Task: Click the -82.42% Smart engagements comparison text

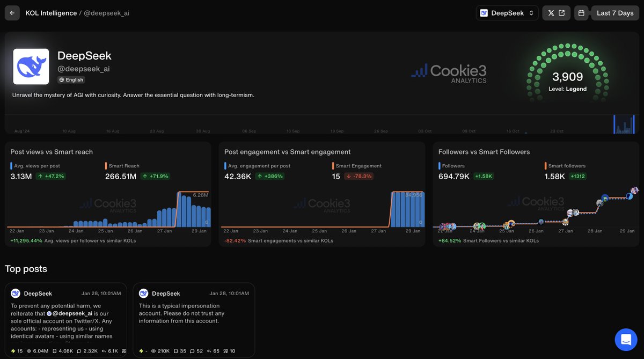Action: (279, 240)
